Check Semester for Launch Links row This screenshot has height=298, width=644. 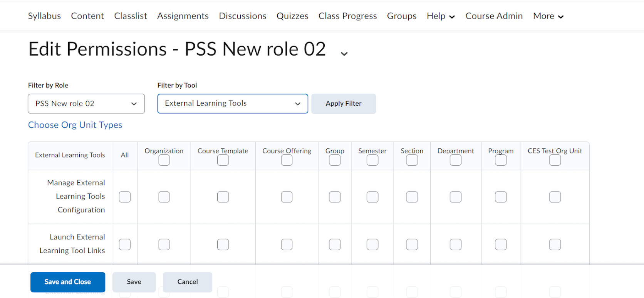pos(372,244)
